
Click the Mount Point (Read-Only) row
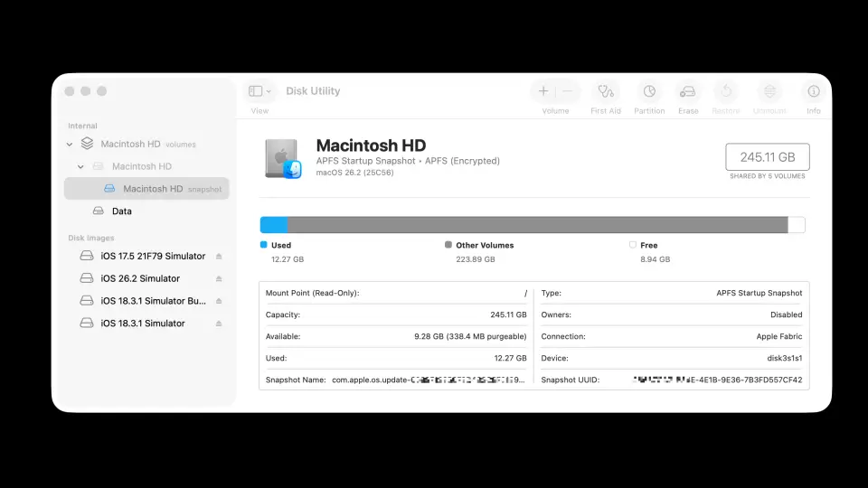click(396, 293)
